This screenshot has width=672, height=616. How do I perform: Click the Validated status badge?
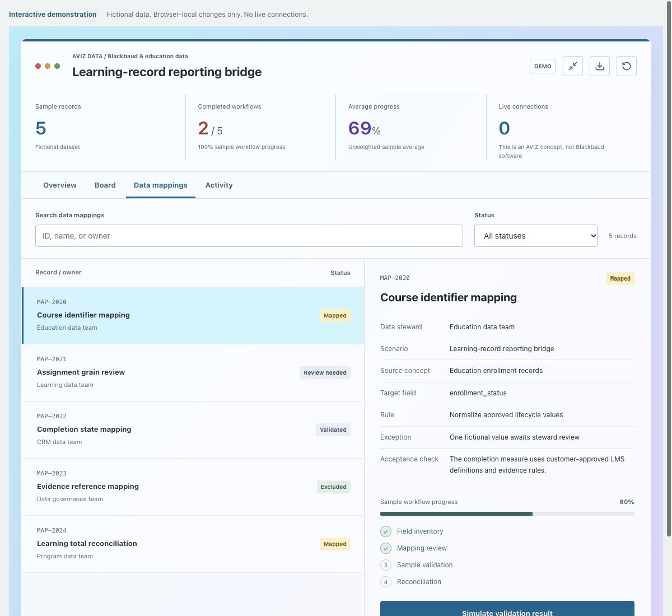pyautogui.click(x=333, y=430)
